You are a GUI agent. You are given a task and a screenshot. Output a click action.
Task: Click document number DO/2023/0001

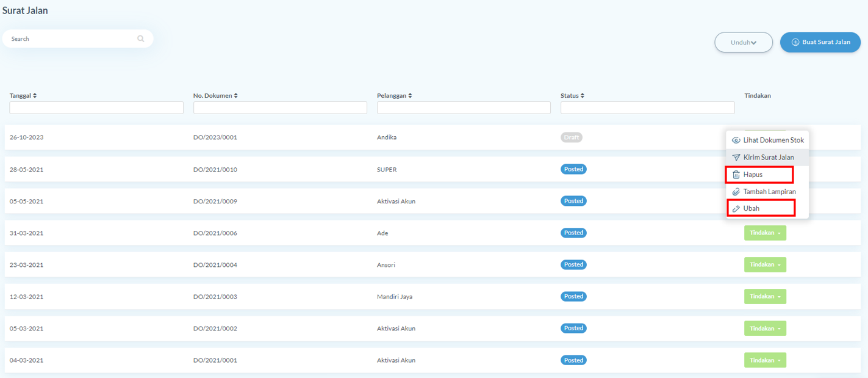click(x=215, y=137)
